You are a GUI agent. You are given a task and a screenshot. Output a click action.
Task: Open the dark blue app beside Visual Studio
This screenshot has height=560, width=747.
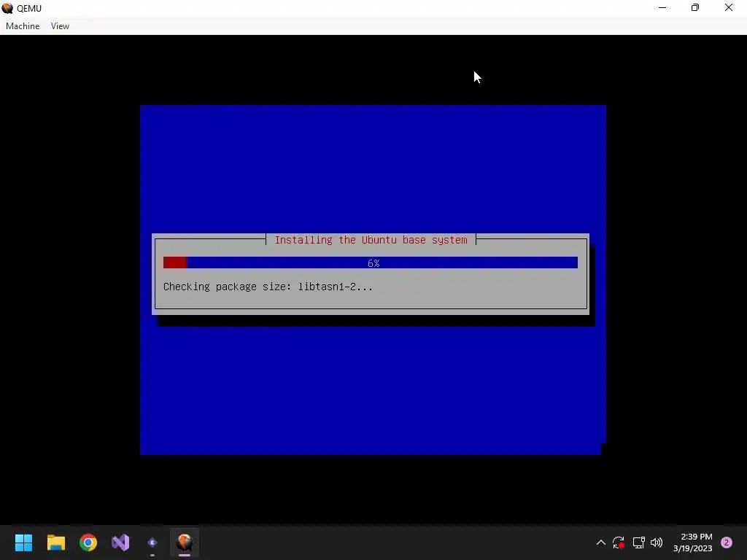tap(152, 542)
